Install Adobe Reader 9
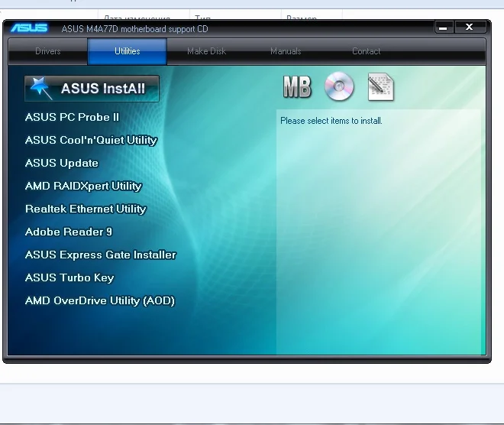The image size is (504, 425). [69, 232]
